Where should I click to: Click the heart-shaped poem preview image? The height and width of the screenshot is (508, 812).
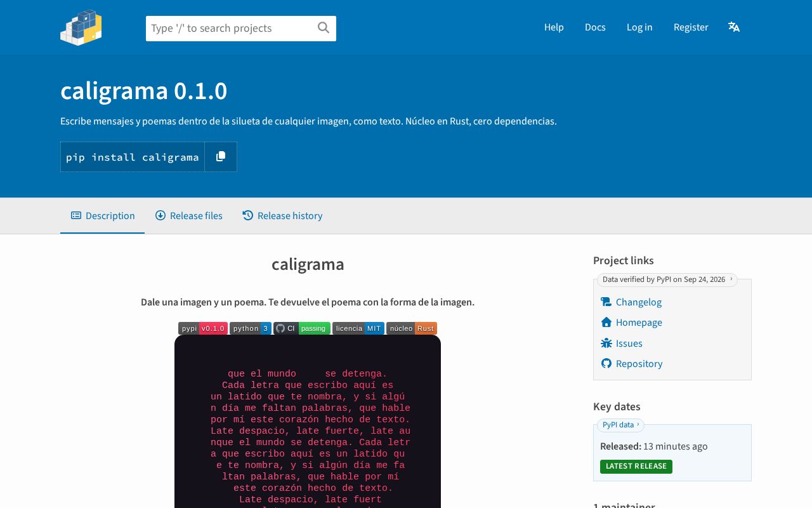point(308,421)
